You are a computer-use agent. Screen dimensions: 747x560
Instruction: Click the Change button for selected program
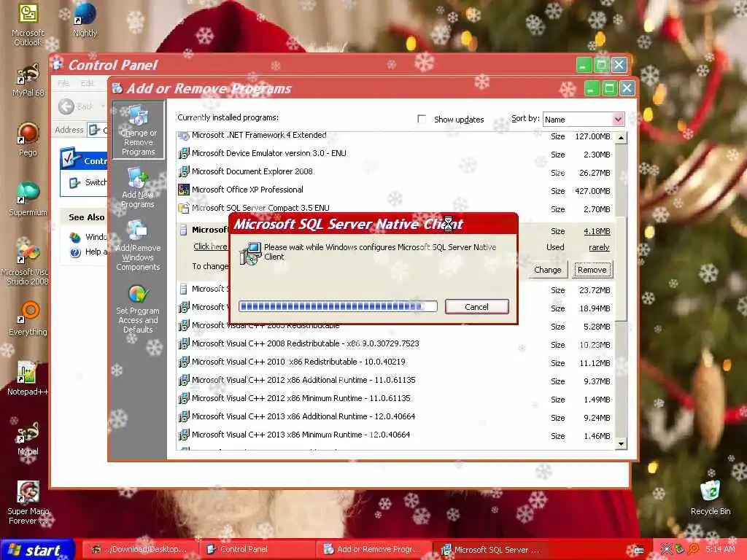[547, 270]
